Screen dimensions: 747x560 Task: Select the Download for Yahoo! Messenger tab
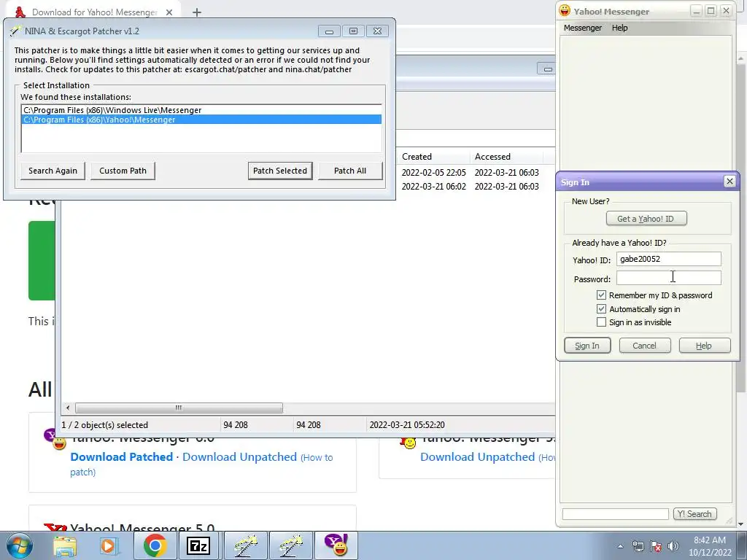coord(94,12)
